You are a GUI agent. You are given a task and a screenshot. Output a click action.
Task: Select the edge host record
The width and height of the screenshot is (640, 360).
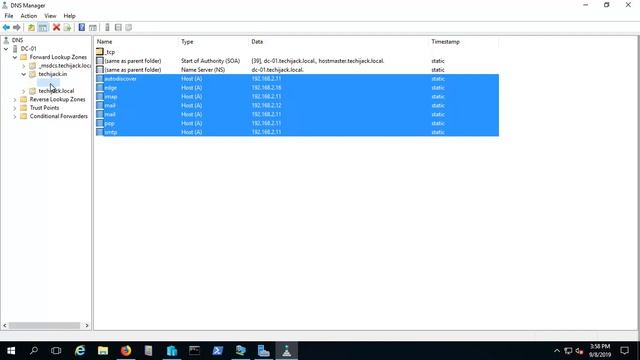tap(297, 88)
